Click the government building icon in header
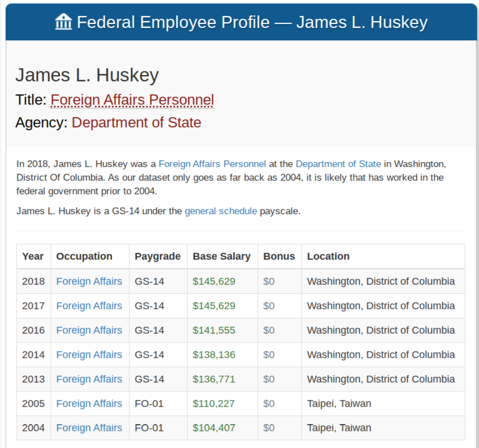 pos(64,22)
